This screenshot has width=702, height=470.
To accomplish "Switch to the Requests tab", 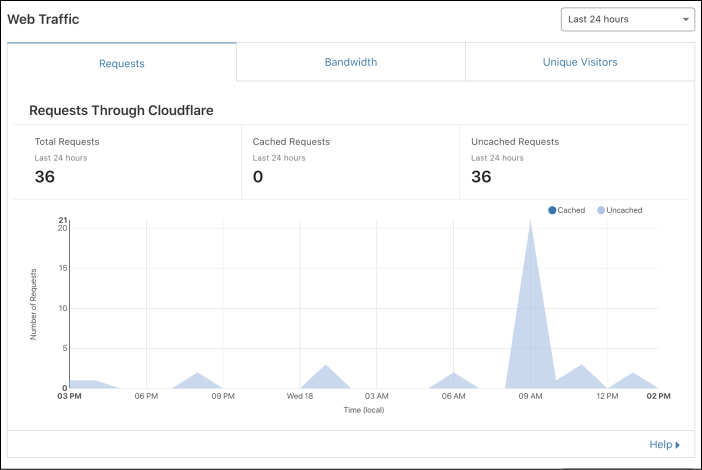I will (x=122, y=63).
